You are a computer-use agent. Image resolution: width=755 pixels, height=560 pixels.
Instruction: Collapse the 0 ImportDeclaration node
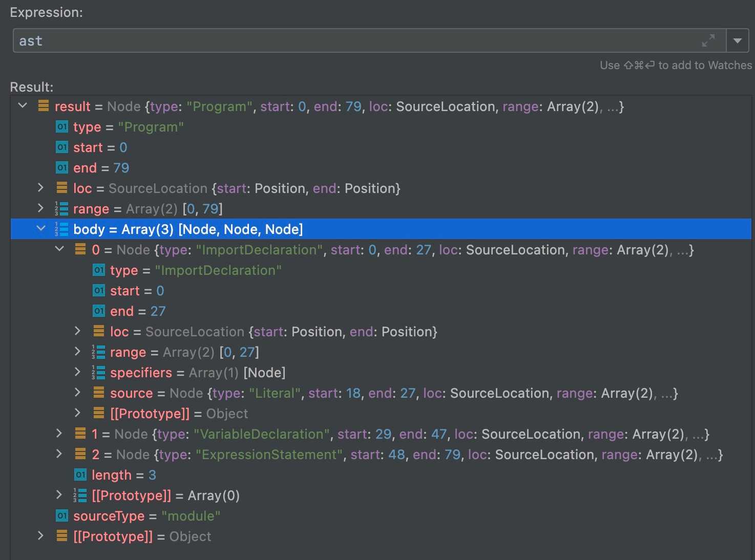tap(59, 249)
